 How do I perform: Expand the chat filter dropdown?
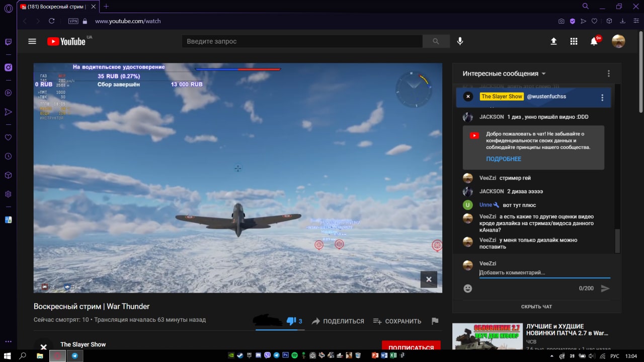pos(505,74)
